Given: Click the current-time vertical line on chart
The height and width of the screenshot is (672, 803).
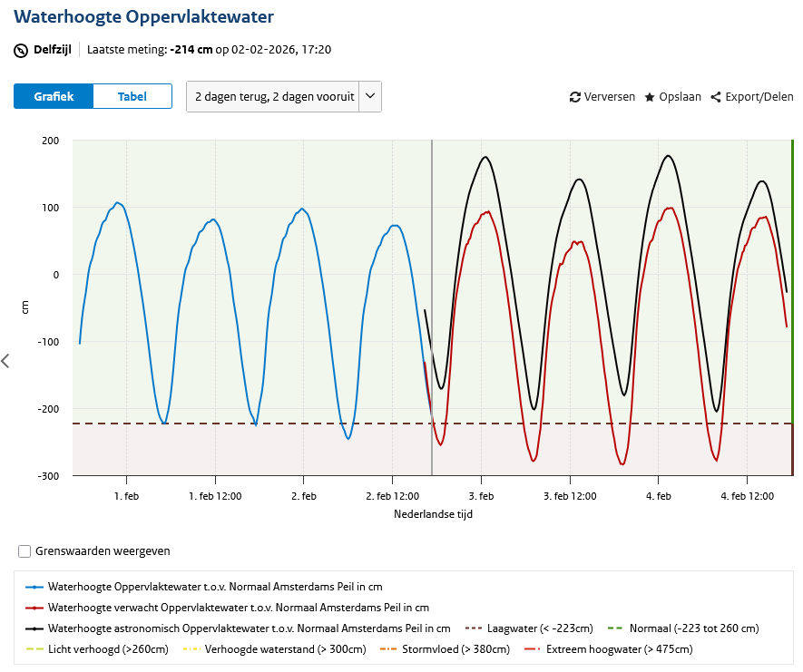Looking at the screenshot, I should coord(432,307).
